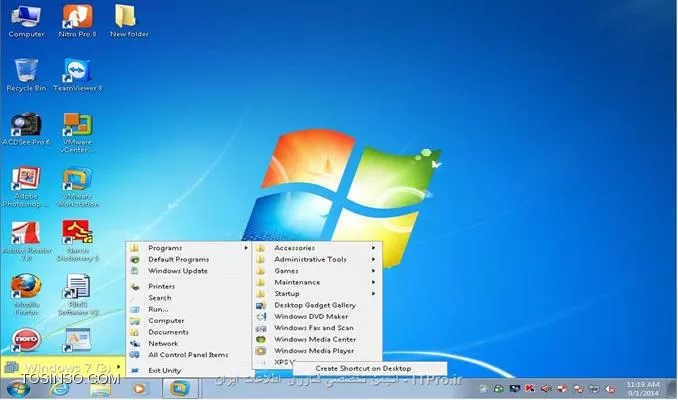This screenshot has width=678, height=400.
Task: Open Windows Fax and Scan entry
Action: (316, 328)
